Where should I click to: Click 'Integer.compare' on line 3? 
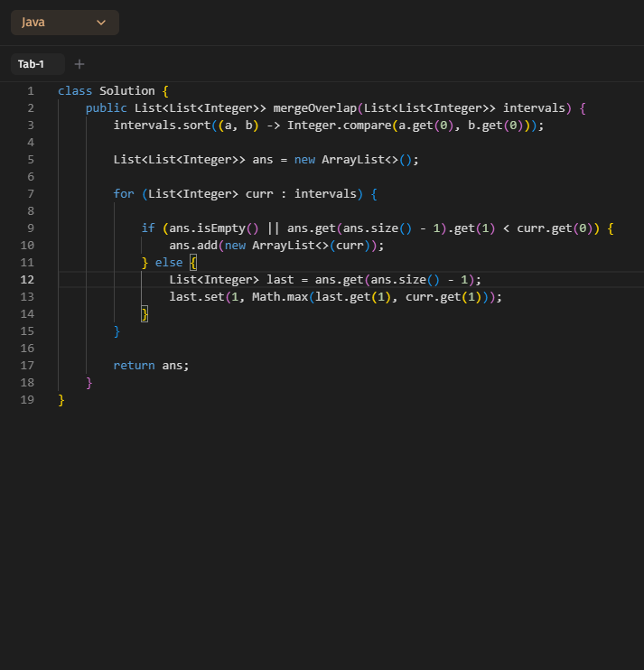[x=340, y=126]
